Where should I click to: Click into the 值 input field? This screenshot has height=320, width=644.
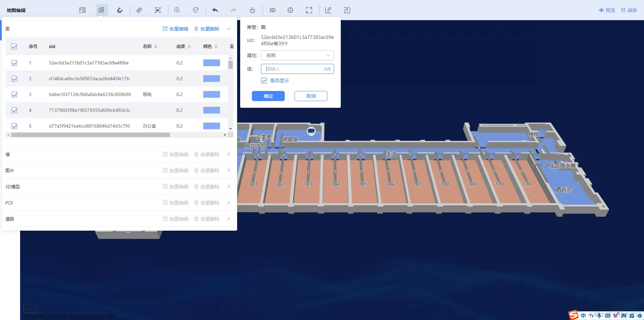(298, 69)
